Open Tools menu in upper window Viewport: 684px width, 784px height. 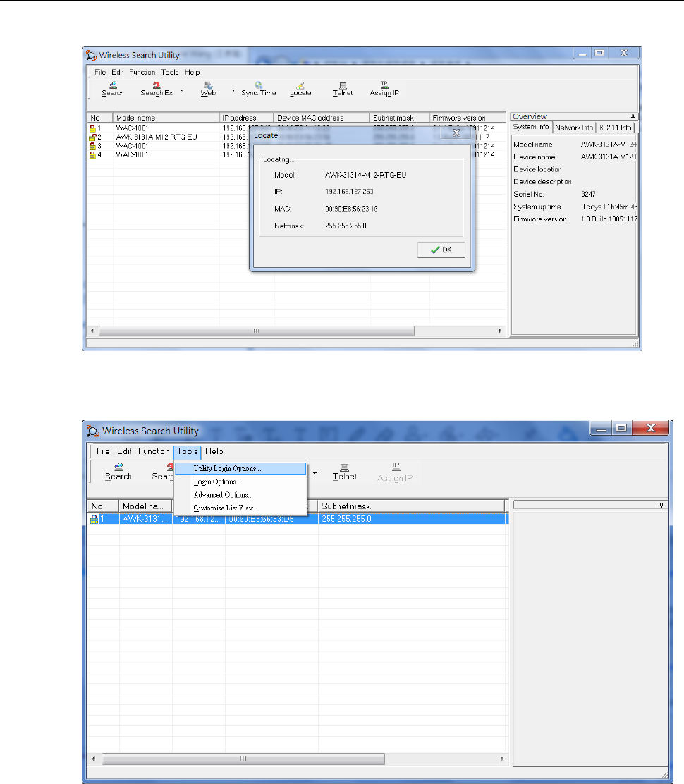170,72
